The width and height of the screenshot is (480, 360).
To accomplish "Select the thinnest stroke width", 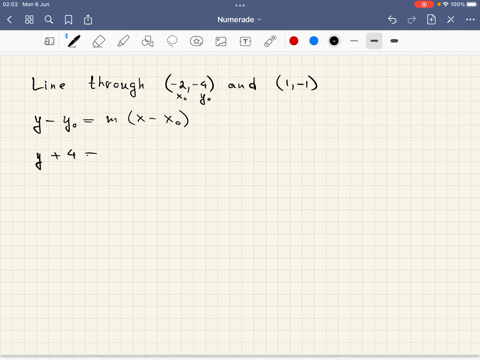I will pyautogui.click(x=354, y=41).
